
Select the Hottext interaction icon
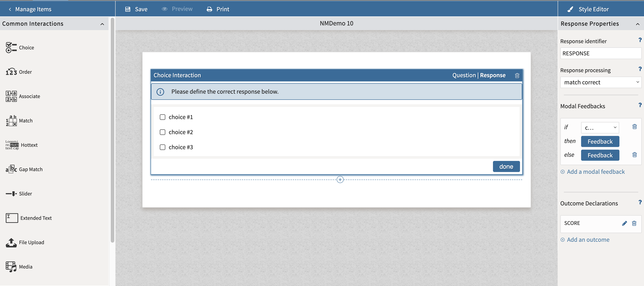pos(12,145)
